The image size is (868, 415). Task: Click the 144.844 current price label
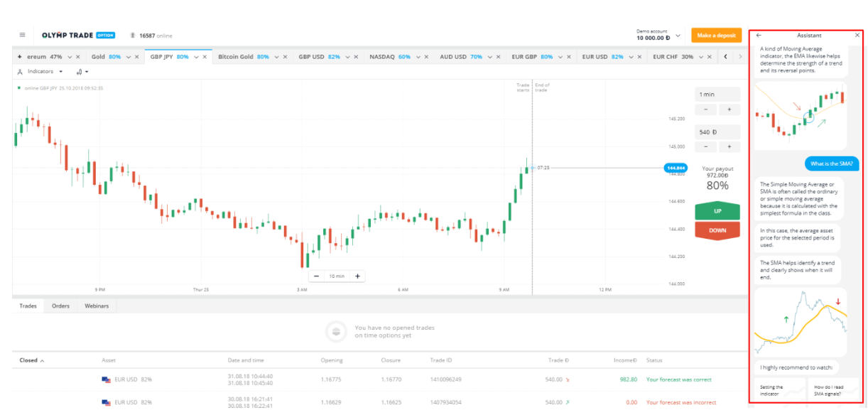coord(674,168)
